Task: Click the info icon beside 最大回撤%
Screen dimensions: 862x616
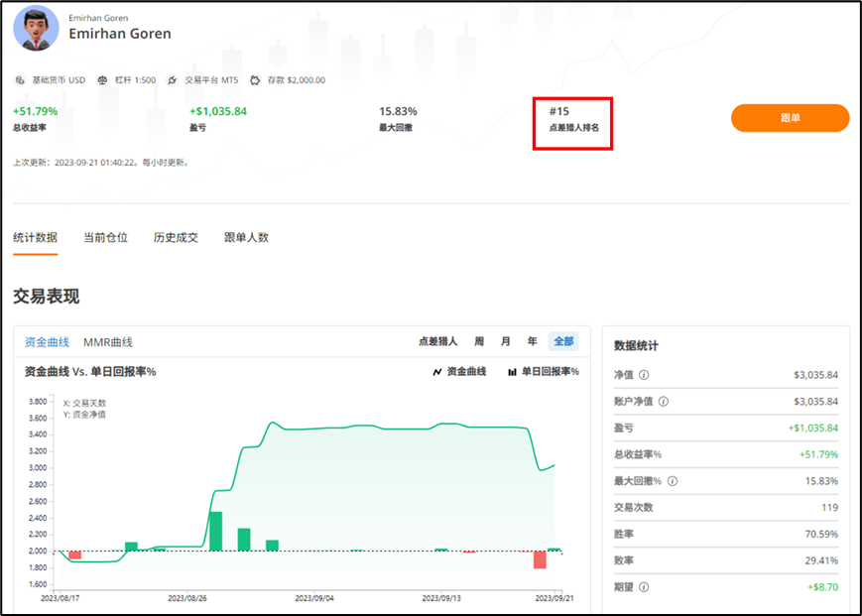Action: (x=672, y=481)
